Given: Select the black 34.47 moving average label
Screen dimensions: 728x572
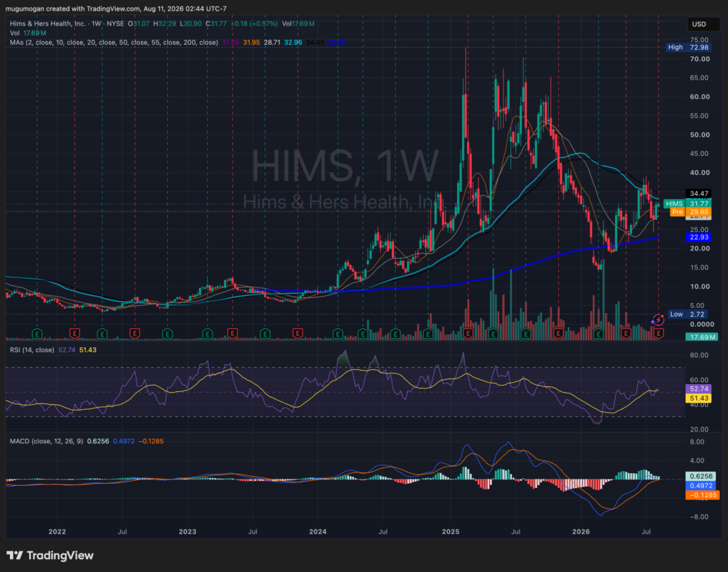Looking at the screenshot, I should (x=698, y=194).
